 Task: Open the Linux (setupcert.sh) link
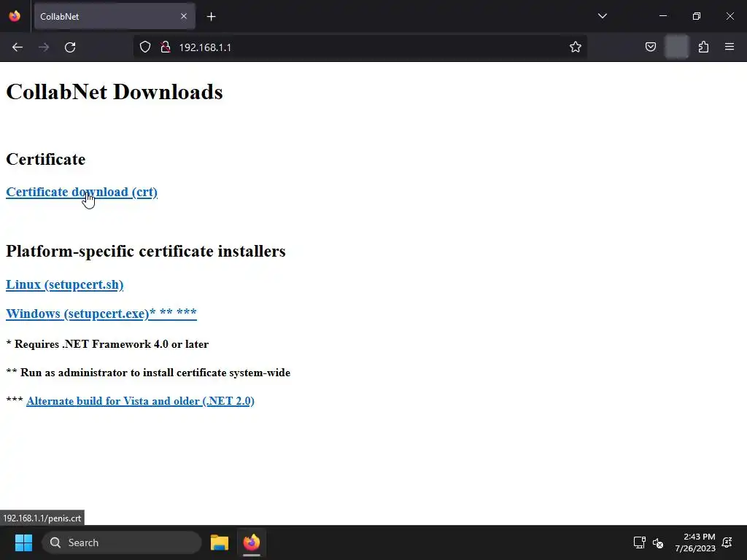tap(64, 284)
